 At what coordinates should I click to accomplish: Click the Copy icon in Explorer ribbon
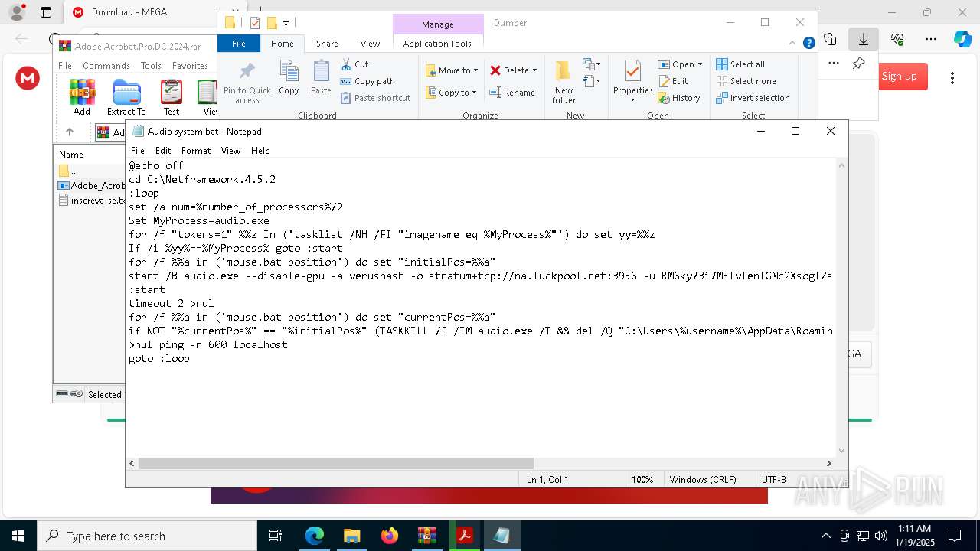click(x=289, y=78)
